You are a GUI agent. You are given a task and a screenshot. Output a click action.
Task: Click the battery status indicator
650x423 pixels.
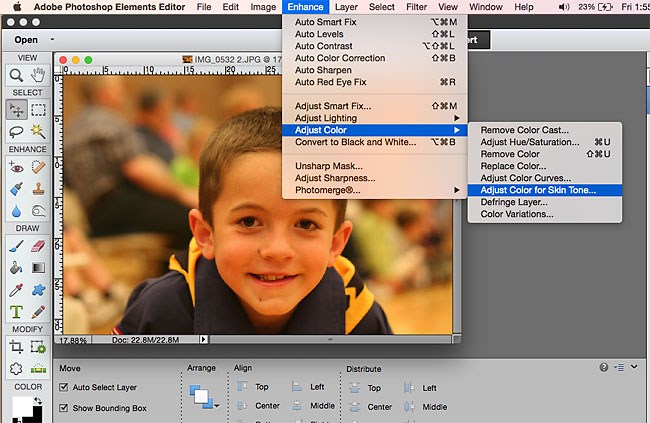(x=596, y=7)
